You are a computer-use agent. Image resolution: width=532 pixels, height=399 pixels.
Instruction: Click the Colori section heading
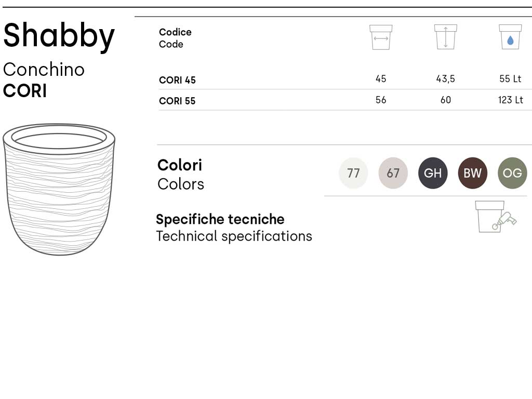(x=180, y=165)
